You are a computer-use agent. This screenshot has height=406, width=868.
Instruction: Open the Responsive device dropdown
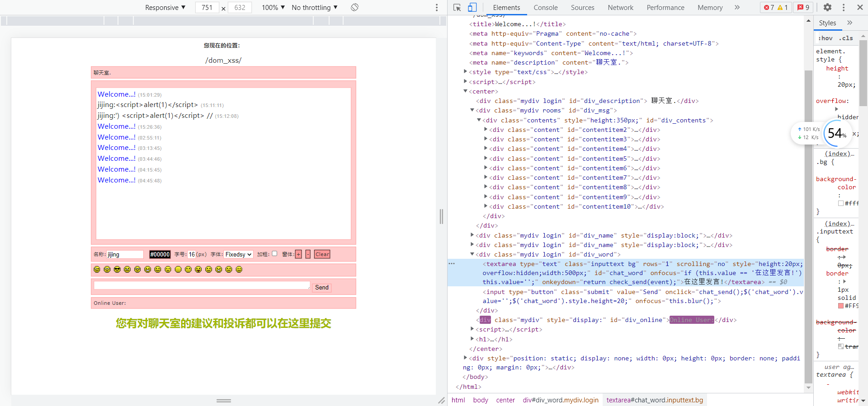(165, 7)
